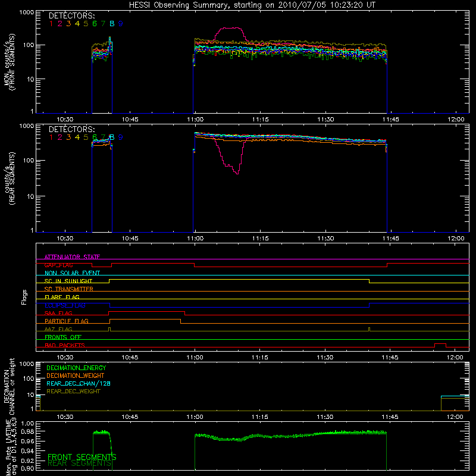Select detector 3 in front segments legend
Screen dimensions: 476x476
tap(68, 24)
